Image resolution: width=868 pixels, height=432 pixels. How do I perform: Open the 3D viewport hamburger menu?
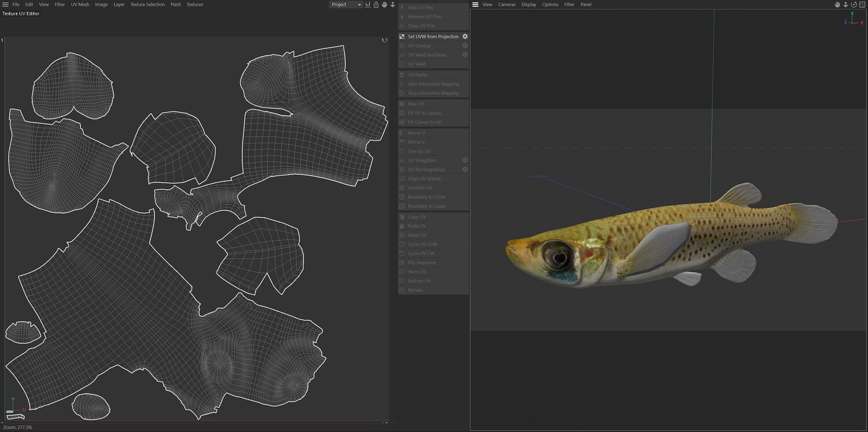(x=475, y=5)
